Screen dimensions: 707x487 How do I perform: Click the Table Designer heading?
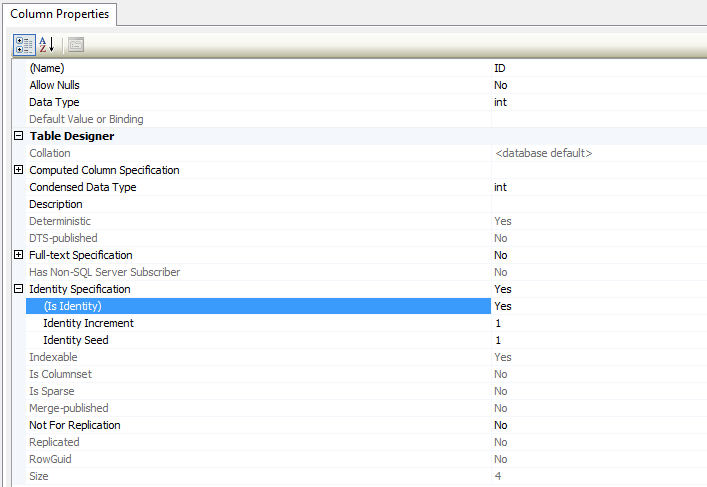(72, 136)
